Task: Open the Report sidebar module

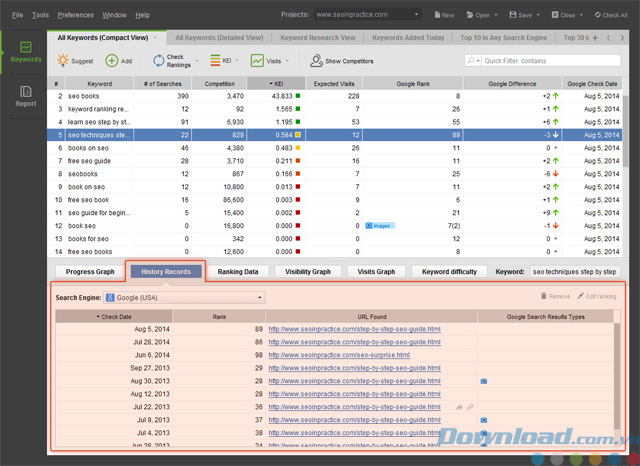Action: coord(25,96)
